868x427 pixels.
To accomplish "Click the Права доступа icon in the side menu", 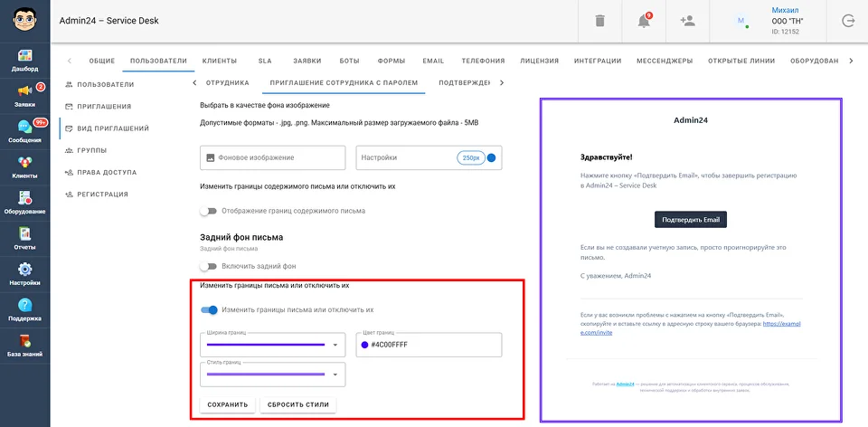I will (70, 172).
